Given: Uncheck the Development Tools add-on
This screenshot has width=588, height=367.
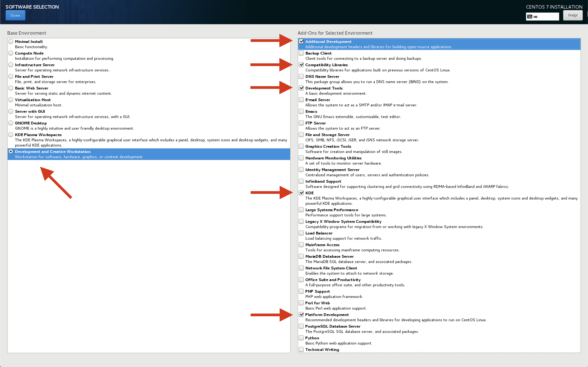Looking at the screenshot, I should (301, 88).
